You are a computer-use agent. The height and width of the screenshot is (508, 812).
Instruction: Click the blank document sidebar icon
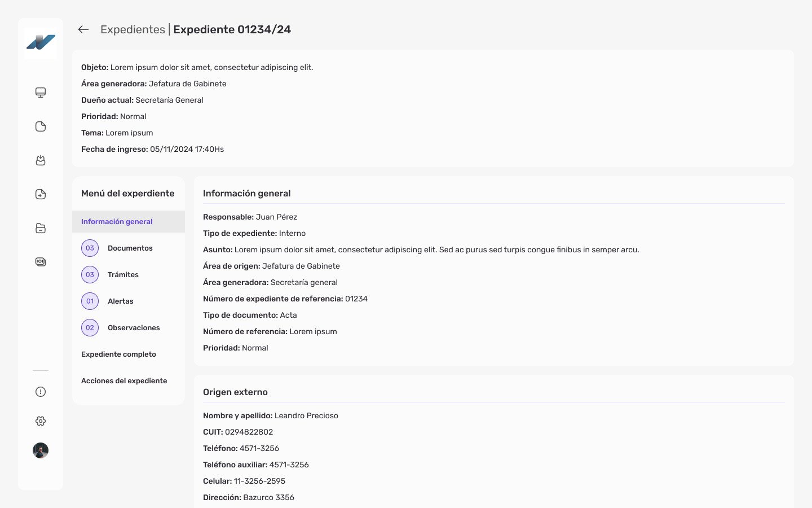(x=41, y=126)
